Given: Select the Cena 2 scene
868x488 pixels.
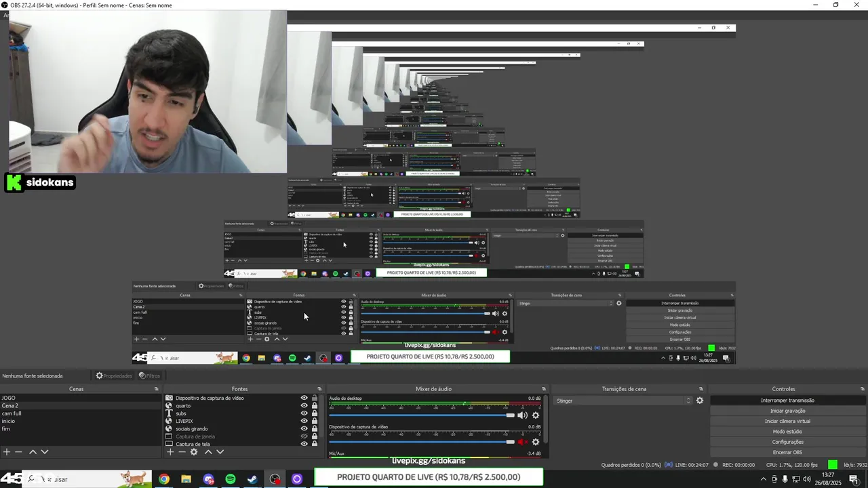Looking at the screenshot, I should [x=80, y=406].
